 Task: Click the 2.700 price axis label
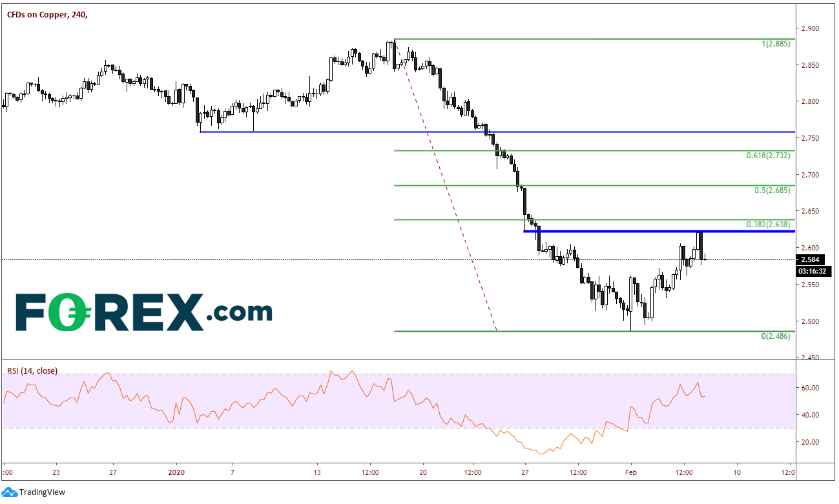coord(811,175)
